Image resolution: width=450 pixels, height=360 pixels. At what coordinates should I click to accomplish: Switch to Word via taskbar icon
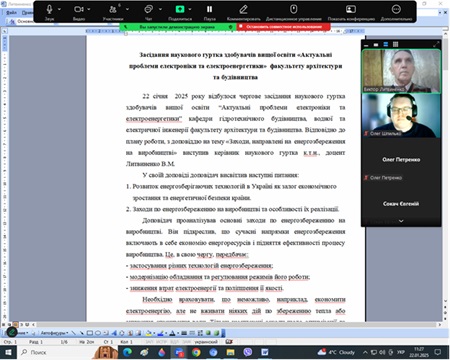tap(265, 352)
